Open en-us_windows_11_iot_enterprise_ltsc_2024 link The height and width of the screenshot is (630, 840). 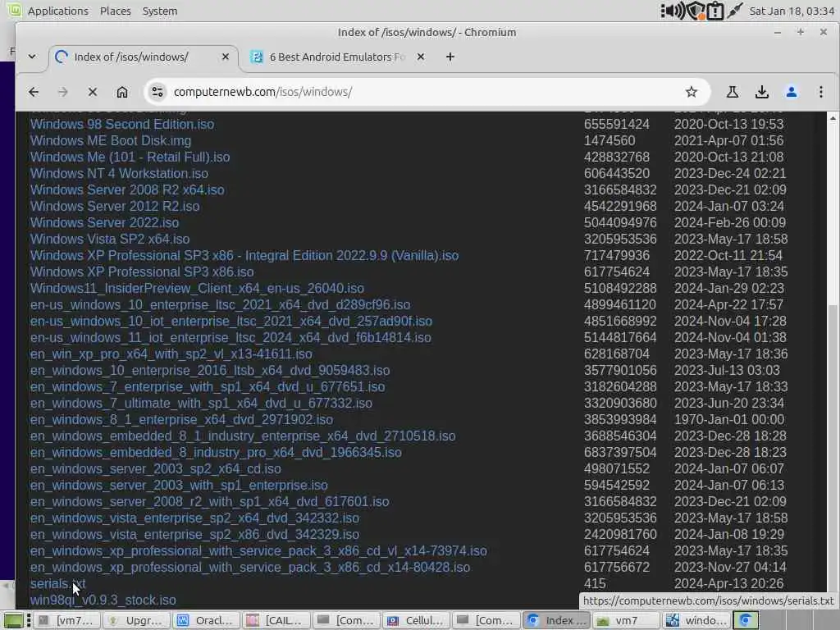coord(231,337)
